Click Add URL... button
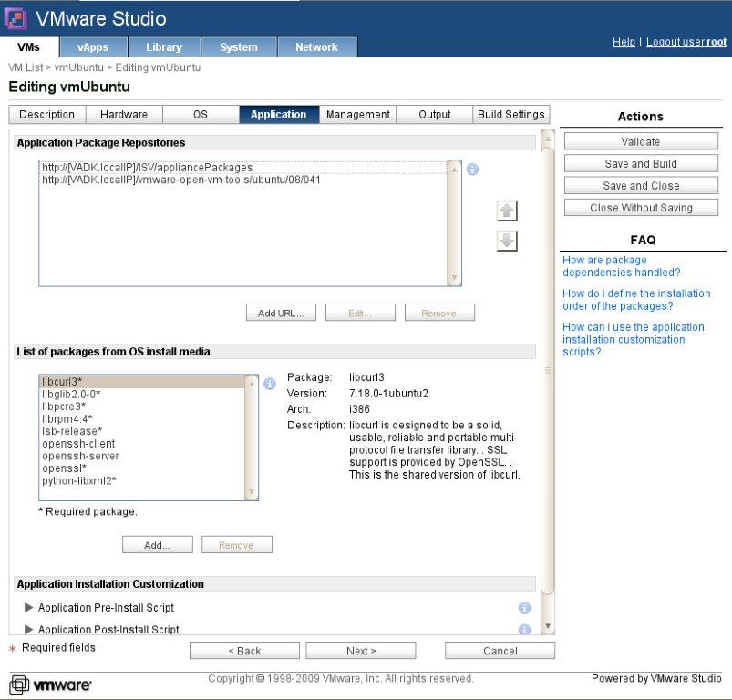The image size is (732, 700). (x=281, y=313)
